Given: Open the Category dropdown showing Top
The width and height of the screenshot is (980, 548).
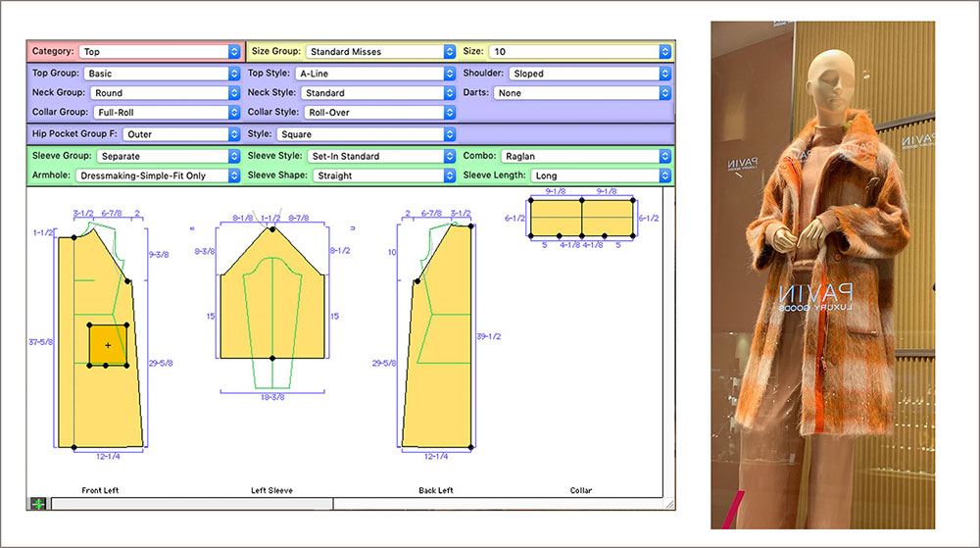Looking at the screenshot, I should [x=160, y=51].
